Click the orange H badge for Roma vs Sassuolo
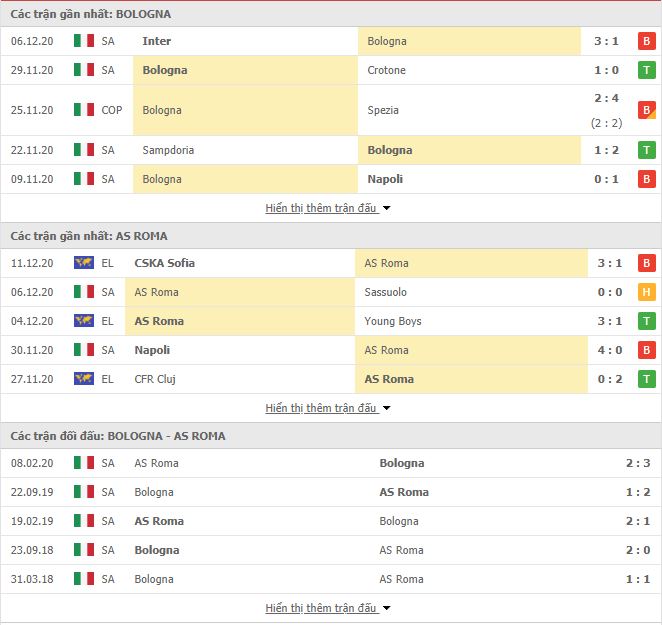The image size is (662, 625). click(x=646, y=292)
